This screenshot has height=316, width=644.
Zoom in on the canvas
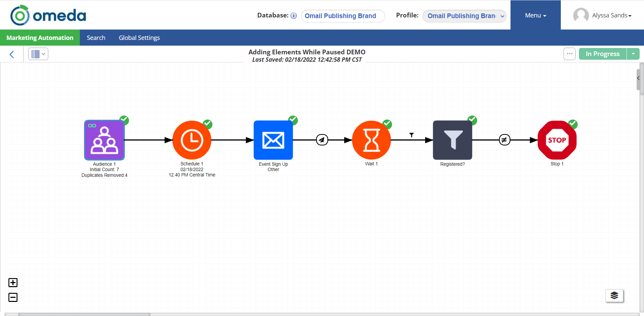point(13,282)
